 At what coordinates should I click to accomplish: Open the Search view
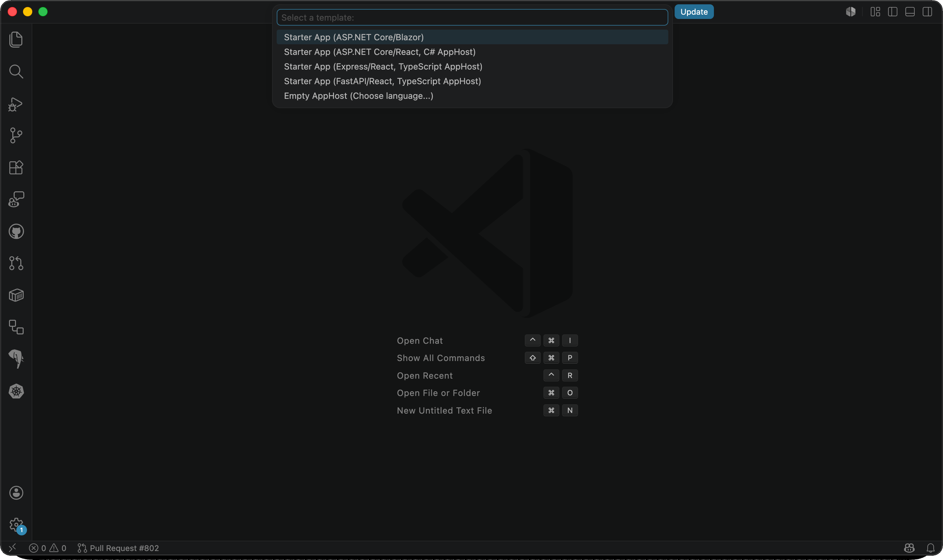coord(16,71)
